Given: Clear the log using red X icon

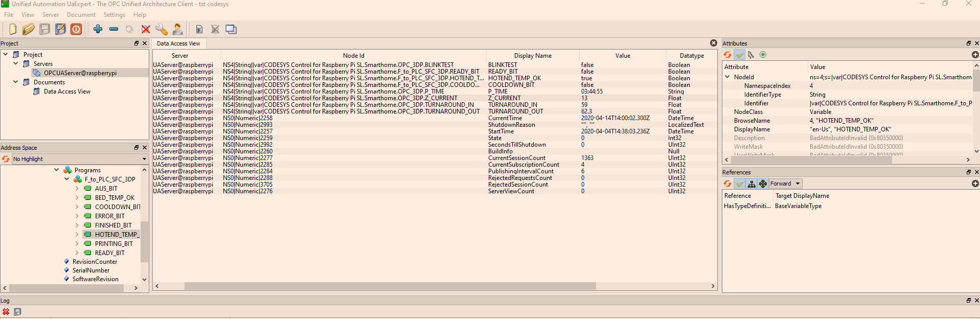Looking at the screenshot, I should 6,312.
